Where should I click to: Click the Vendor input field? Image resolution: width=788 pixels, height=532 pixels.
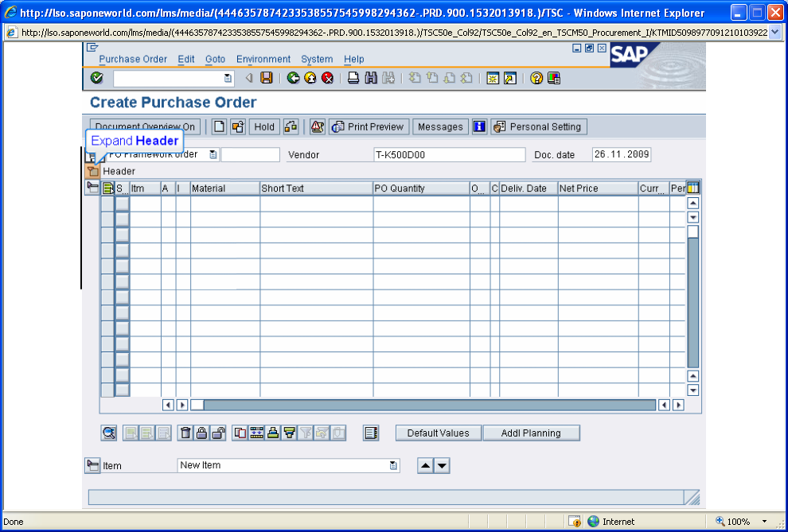(449, 154)
